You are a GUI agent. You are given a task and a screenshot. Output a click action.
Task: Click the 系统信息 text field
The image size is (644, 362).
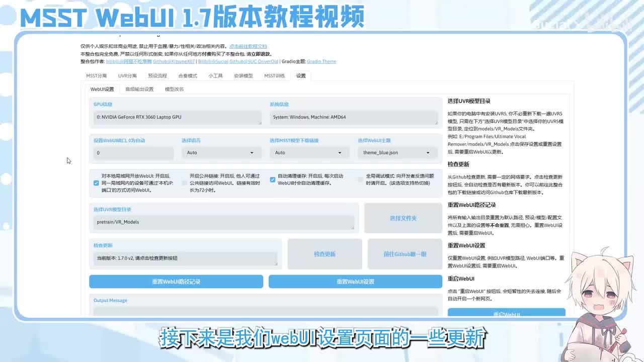(x=354, y=117)
